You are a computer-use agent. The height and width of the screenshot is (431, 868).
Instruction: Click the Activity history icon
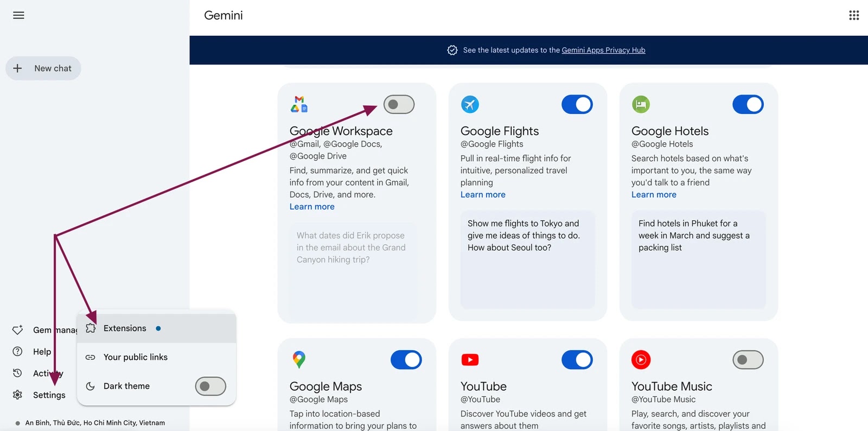17,373
